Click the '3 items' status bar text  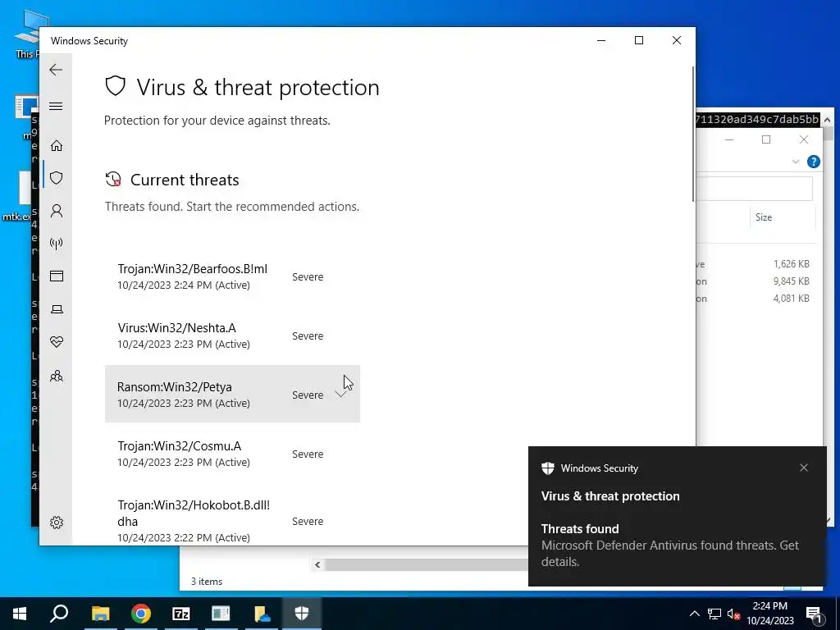(207, 582)
